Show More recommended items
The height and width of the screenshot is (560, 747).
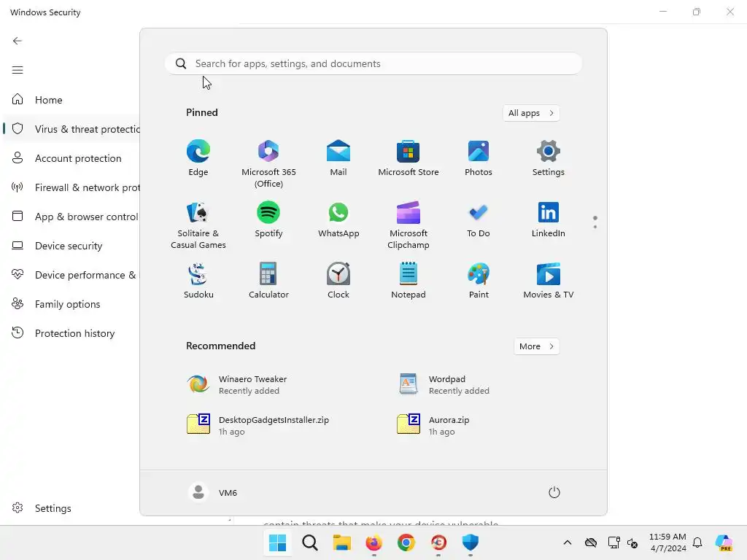coord(536,346)
